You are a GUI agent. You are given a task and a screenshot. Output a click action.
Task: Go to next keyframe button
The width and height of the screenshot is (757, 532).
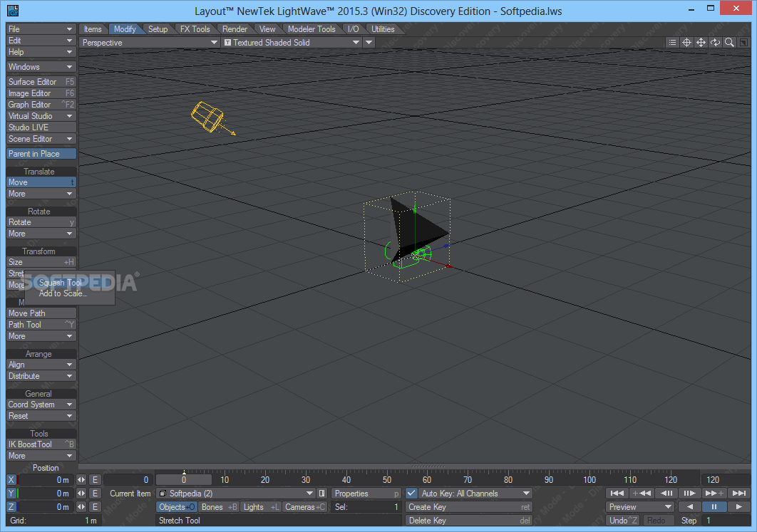pos(714,493)
